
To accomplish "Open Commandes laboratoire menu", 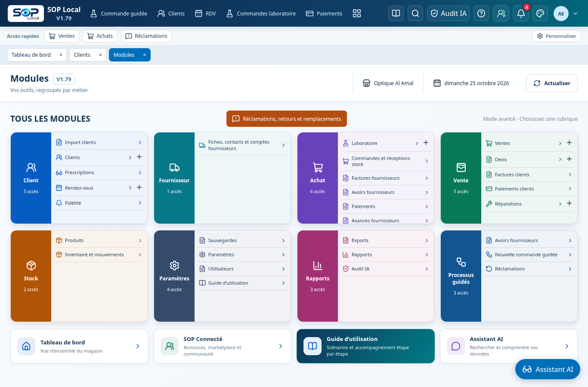I will 261,13.
